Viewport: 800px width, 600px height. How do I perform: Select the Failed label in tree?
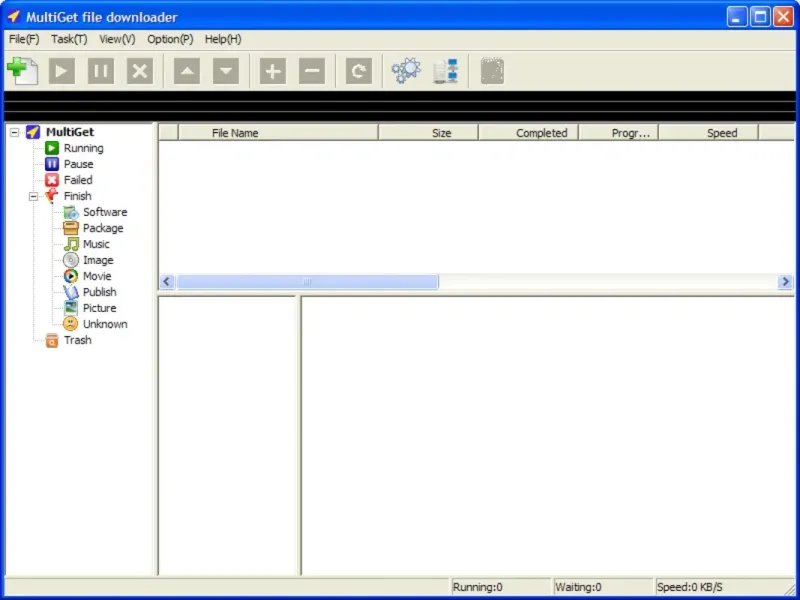click(x=78, y=180)
